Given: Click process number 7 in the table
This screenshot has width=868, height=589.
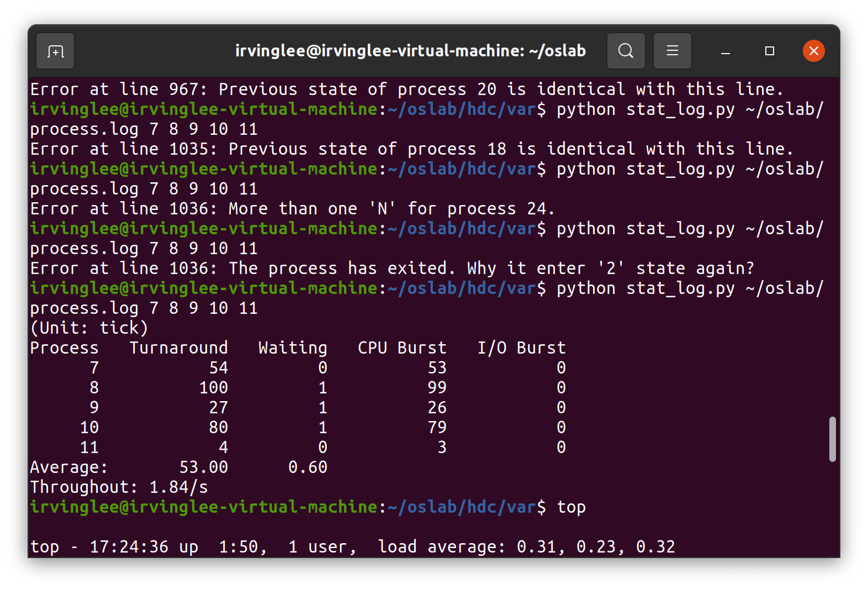Looking at the screenshot, I should click(94, 367).
